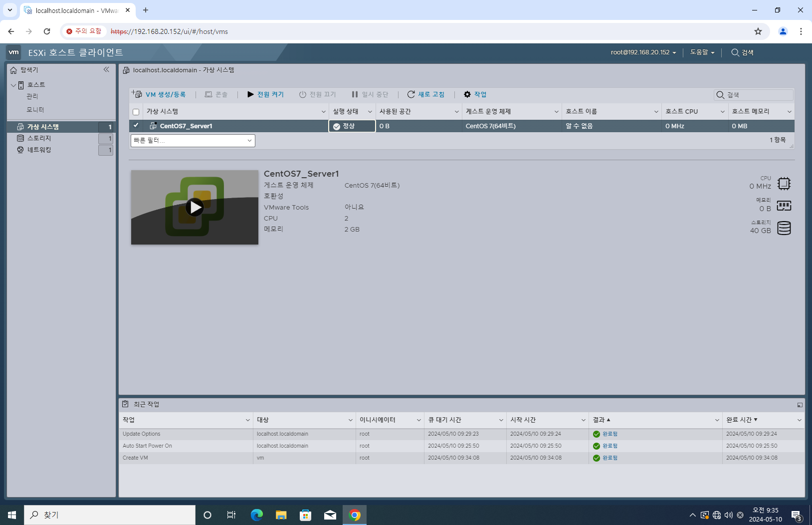Image resolution: width=812 pixels, height=525 pixels.
Task: Open Microsoft Edge from the taskbar
Action: tap(257, 515)
